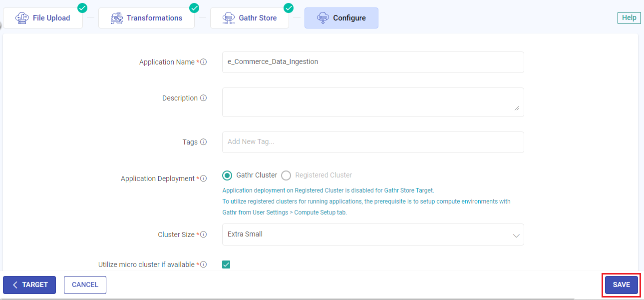Screen dimensions: 644x300
Task: Expand the Cluster Size dropdown
Action: (x=516, y=235)
